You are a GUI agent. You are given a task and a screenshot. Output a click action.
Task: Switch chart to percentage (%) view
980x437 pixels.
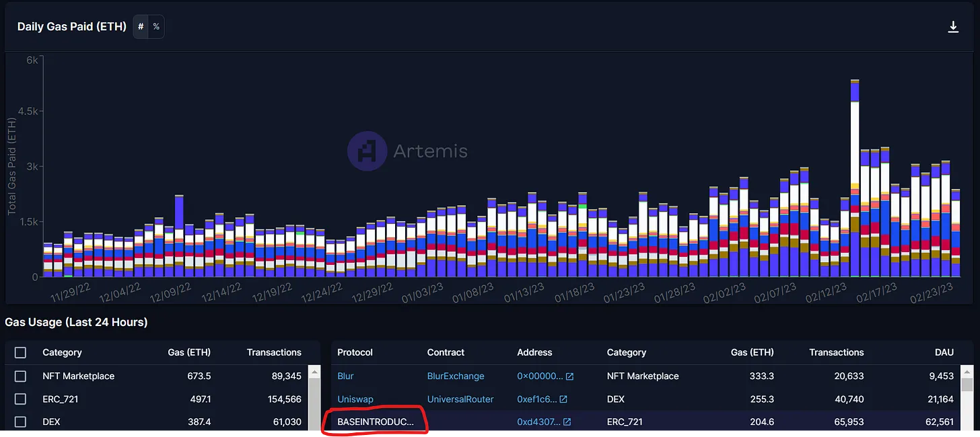(156, 27)
